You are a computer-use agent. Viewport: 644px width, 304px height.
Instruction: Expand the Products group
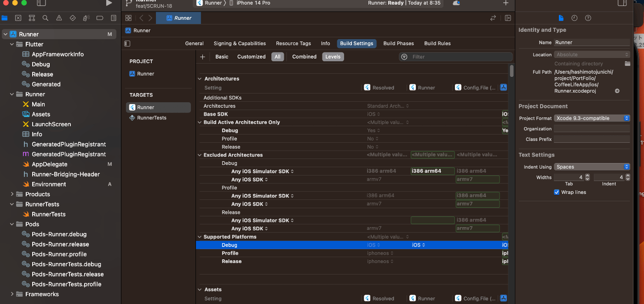12,194
